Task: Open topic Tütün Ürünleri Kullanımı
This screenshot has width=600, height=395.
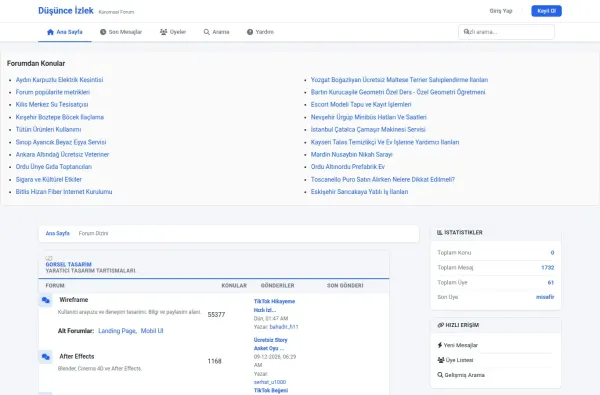Action: [x=48, y=129]
